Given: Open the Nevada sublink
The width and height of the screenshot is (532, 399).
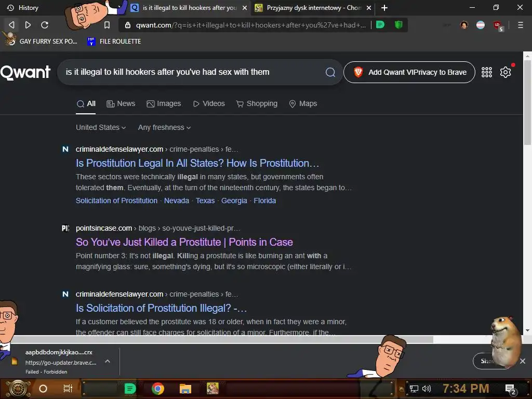Looking at the screenshot, I should point(177,201).
